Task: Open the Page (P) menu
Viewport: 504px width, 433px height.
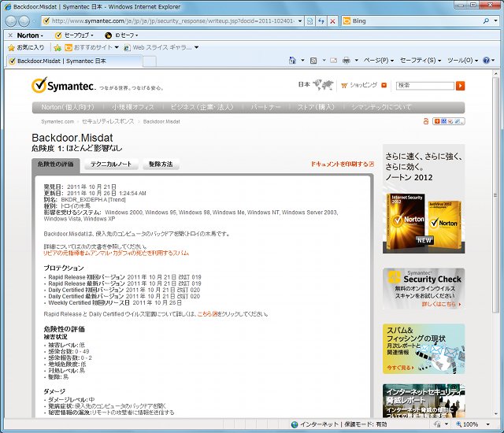Action: 378,61
